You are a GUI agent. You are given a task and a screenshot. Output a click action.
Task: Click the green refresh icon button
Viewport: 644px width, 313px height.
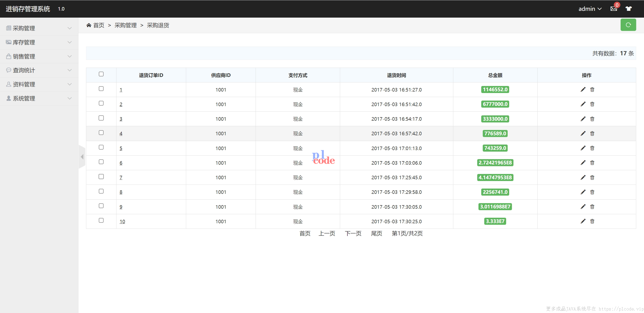click(628, 25)
